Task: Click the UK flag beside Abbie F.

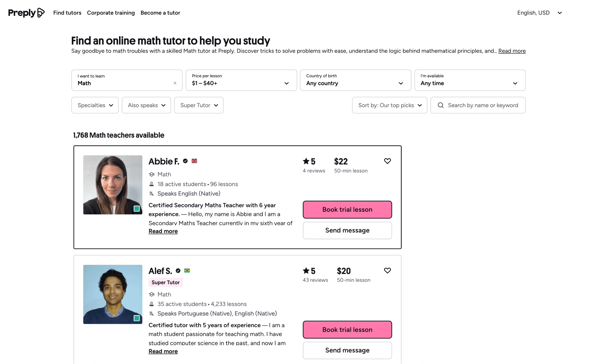Action: 194,161
